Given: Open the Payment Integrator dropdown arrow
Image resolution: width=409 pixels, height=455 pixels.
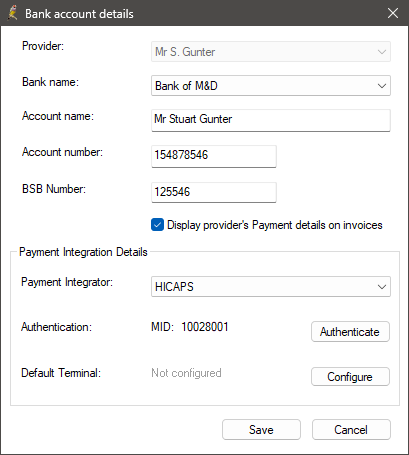Looking at the screenshot, I should tap(382, 287).
